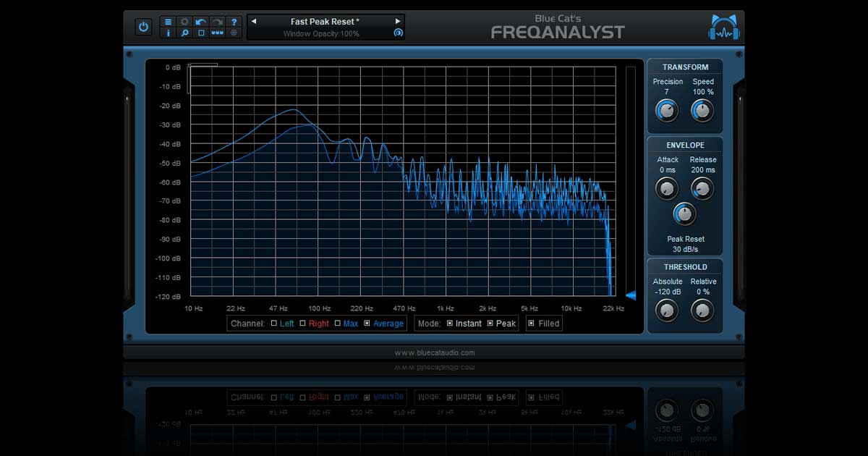Click the Blue Cat headphones logo
The width and height of the screenshot is (868, 456).
coord(724,28)
